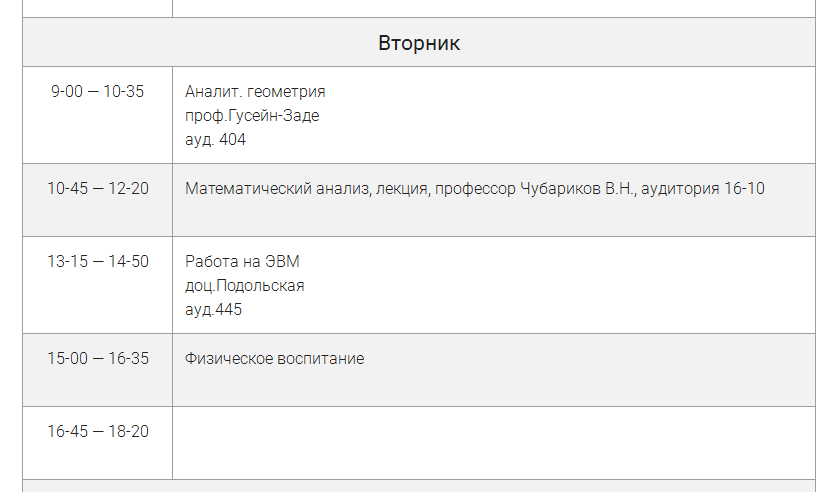
Task: Select the 15-00 — 16-35 time slot
Action: (x=97, y=358)
